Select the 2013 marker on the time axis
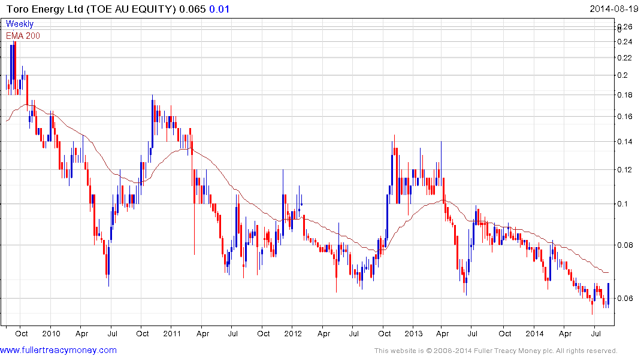This screenshot has width=644, height=359. point(413,333)
